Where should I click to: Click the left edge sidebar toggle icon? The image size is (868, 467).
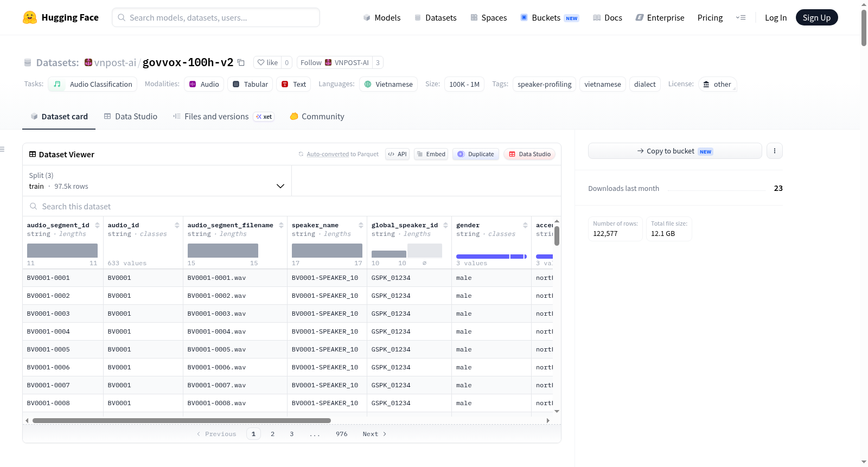[2, 149]
